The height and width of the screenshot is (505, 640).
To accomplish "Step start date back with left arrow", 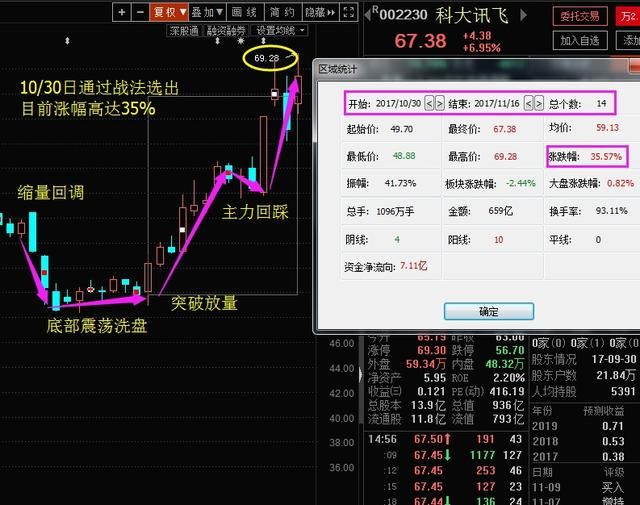I will 429,103.
